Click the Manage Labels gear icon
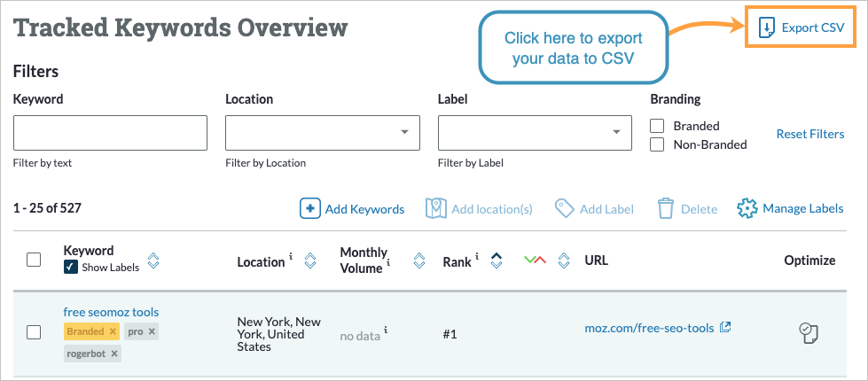This screenshot has height=381, width=868. pos(747,209)
